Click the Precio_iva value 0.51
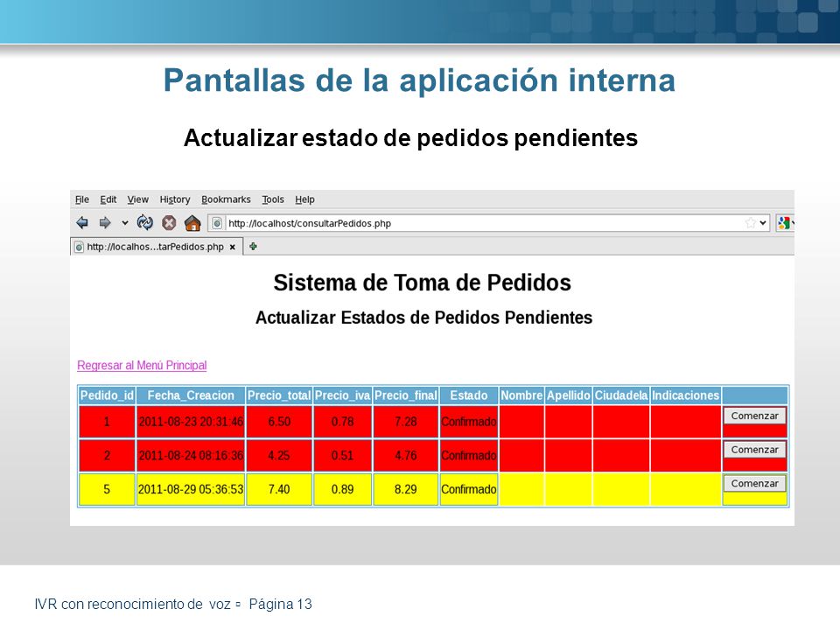 click(342, 455)
